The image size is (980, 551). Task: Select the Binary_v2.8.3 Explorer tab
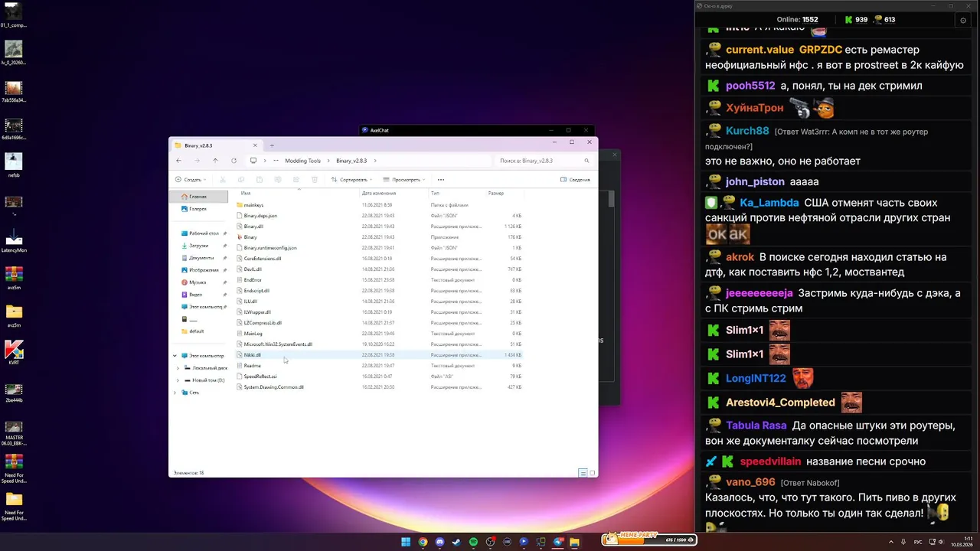pos(217,145)
